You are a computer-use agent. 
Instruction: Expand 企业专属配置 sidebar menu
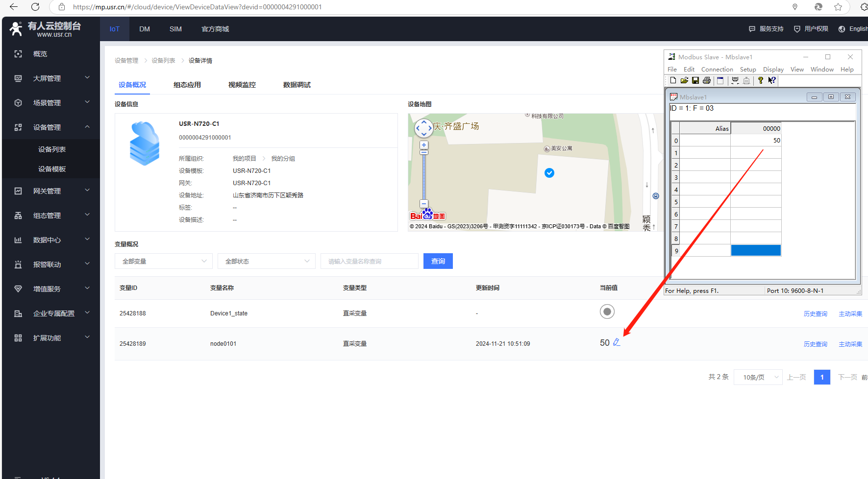[x=51, y=313]
